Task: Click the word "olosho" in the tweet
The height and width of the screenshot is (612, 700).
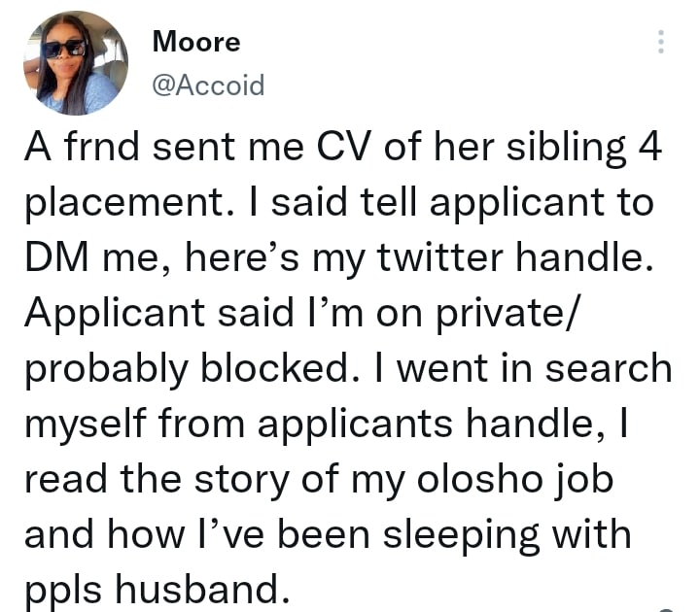Action: click(479, 479)
